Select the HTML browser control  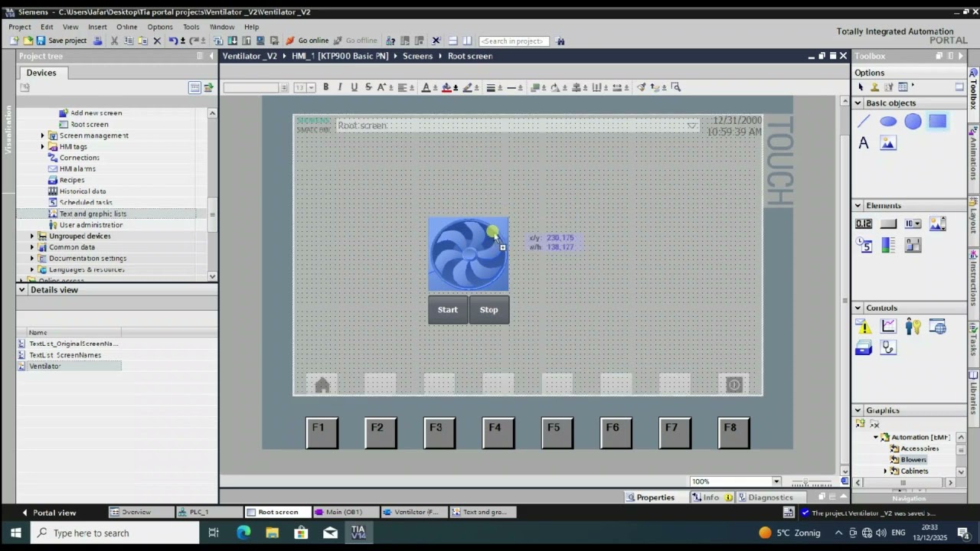[937, 327]
